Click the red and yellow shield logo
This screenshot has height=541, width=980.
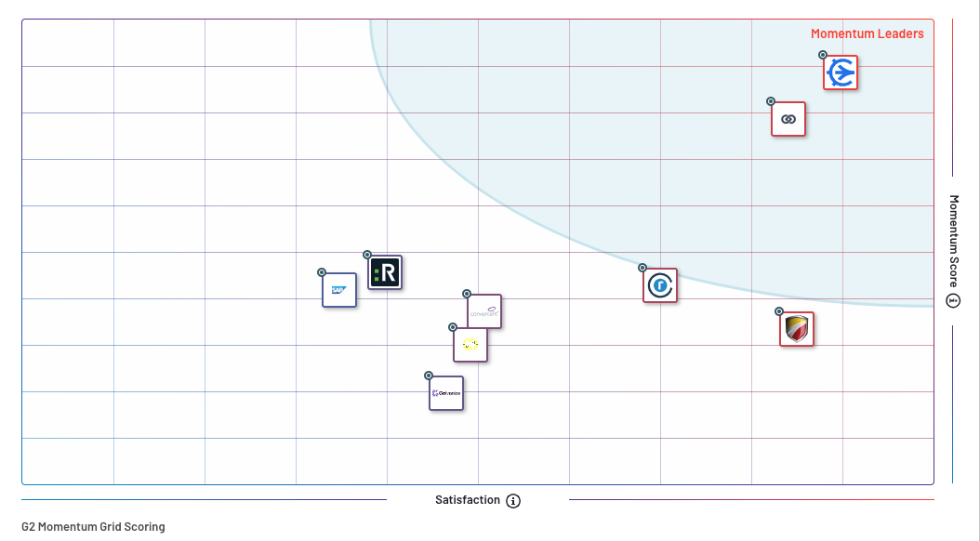[797, 328]
